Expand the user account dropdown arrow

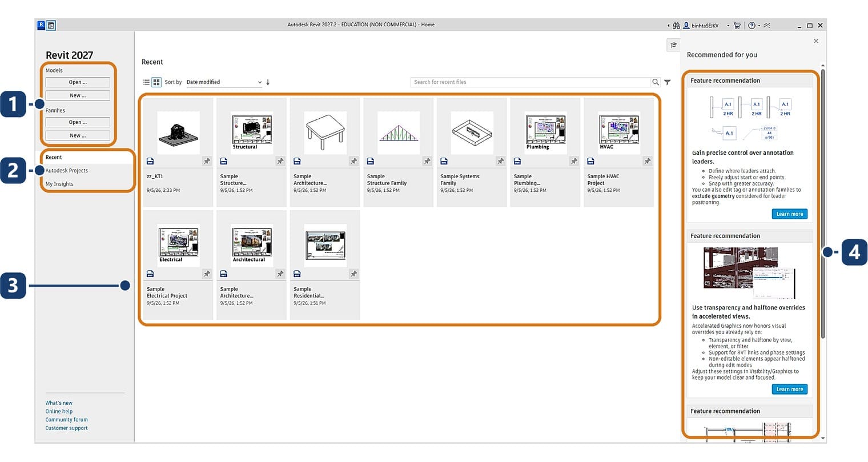tap(728, 26)
